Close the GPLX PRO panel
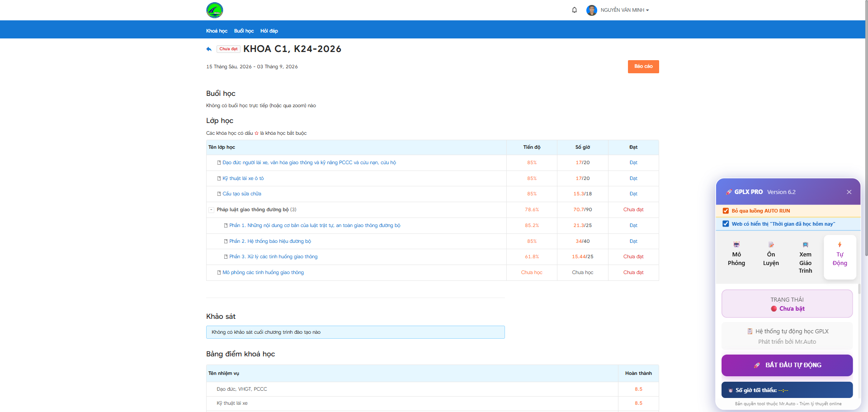 point(849,192)
